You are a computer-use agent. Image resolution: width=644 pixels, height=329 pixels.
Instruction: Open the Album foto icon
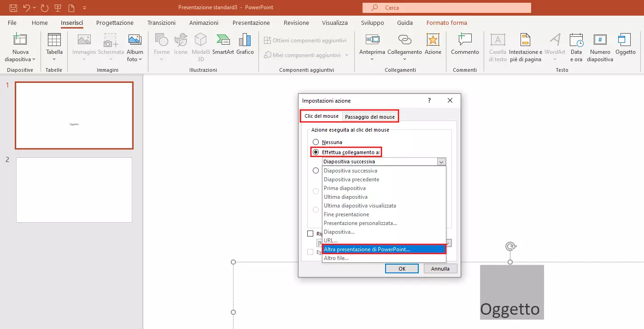pos(135,40)
